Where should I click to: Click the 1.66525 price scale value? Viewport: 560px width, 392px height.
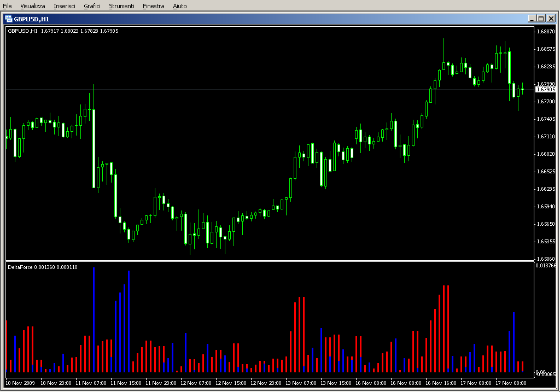[x=546, y=171]
